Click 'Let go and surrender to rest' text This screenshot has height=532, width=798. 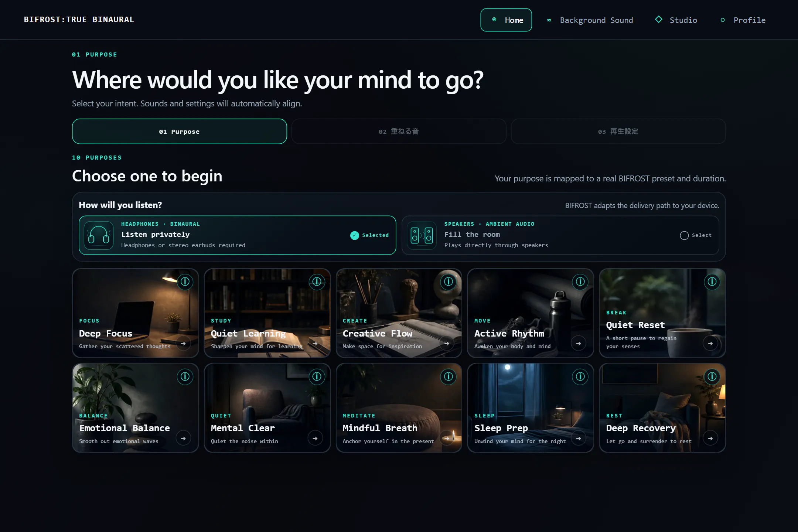649,441
